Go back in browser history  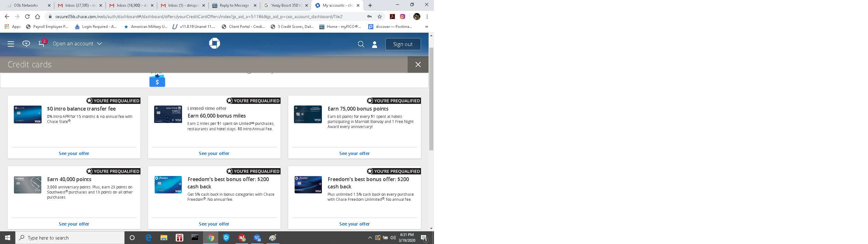(x=7, y=17)
